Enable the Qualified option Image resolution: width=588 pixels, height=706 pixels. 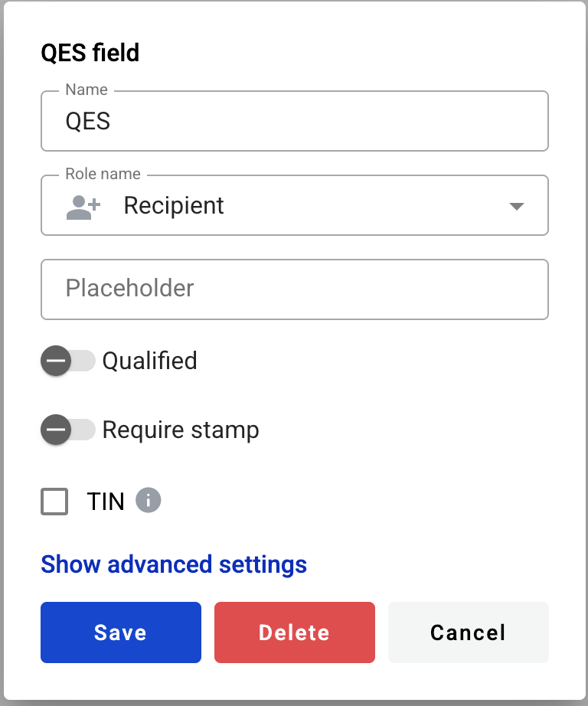(x=68, y=361)
